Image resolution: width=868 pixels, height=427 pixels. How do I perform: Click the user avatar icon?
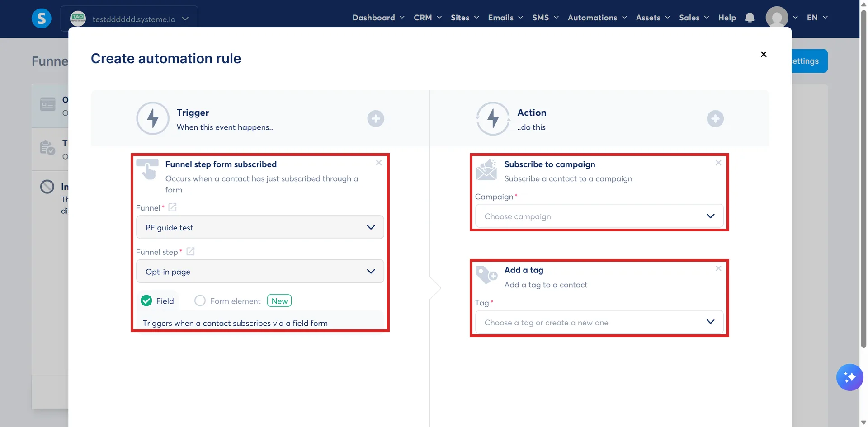pos(777,18)
